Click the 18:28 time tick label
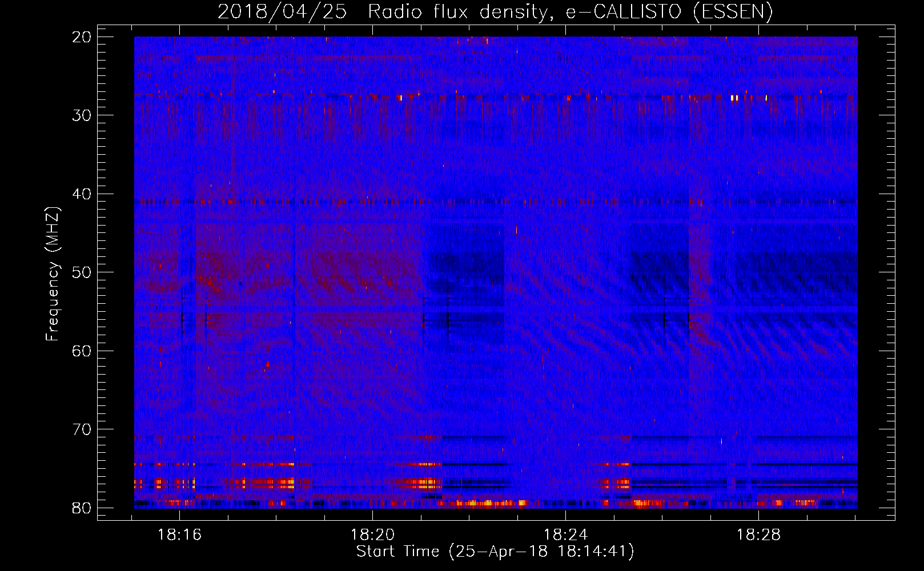The width and height of the screenshot is (924, 571). pos(758,535)
